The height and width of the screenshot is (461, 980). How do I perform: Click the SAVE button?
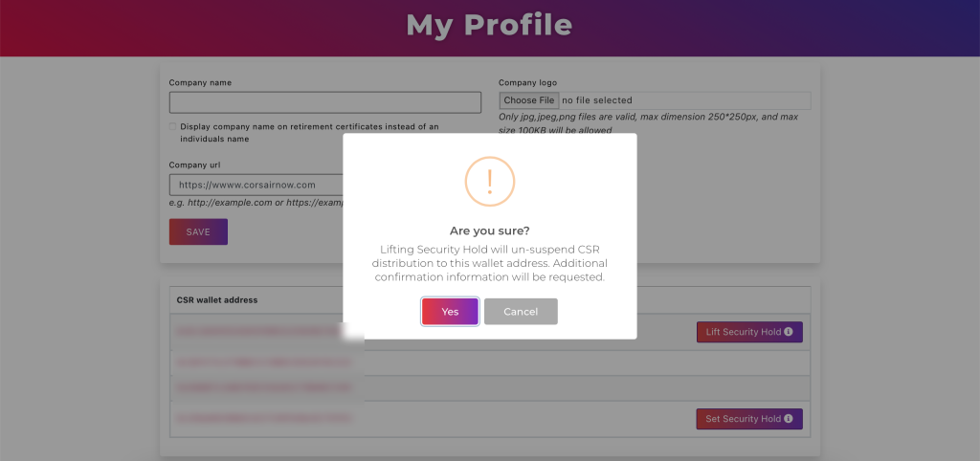click(198, 231)
